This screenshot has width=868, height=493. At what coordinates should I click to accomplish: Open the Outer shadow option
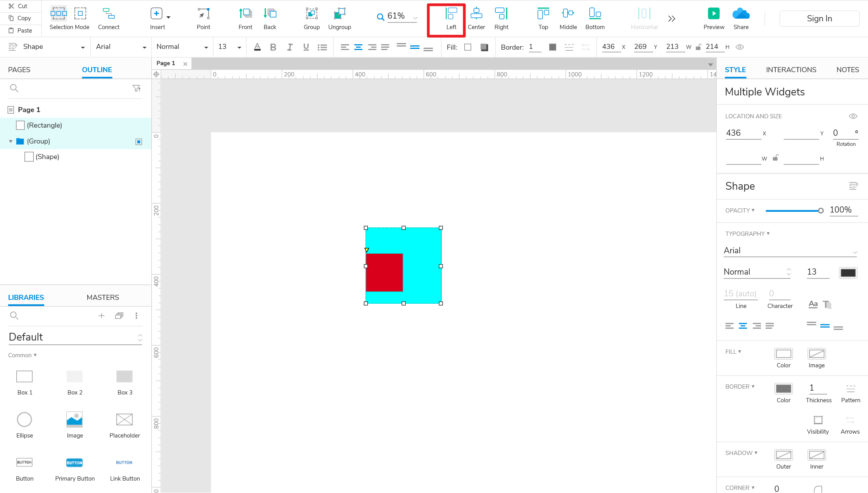[783, 455]
